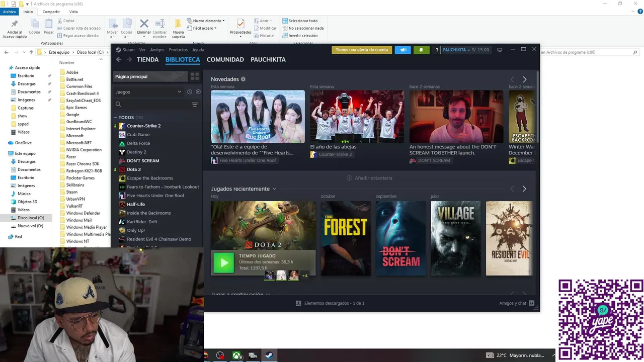Click the Steam question mark help icon
644x362 pixels.
click(437, 50)
